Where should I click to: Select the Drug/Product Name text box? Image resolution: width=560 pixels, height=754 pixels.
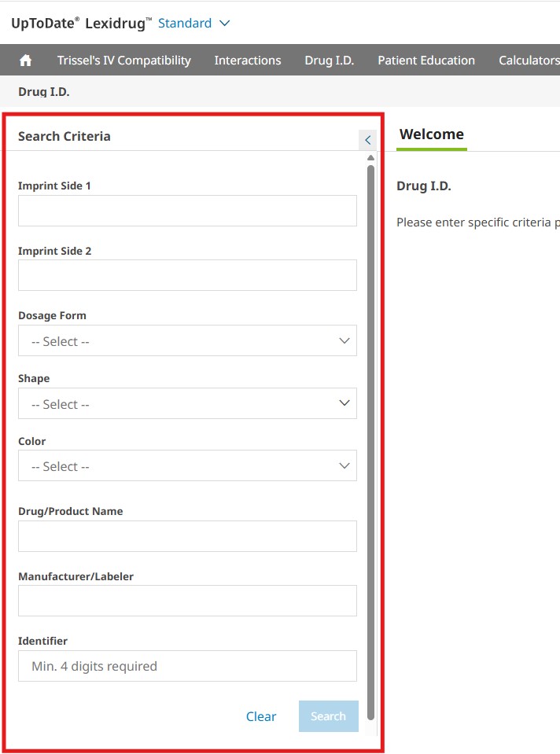pos(187,536)
